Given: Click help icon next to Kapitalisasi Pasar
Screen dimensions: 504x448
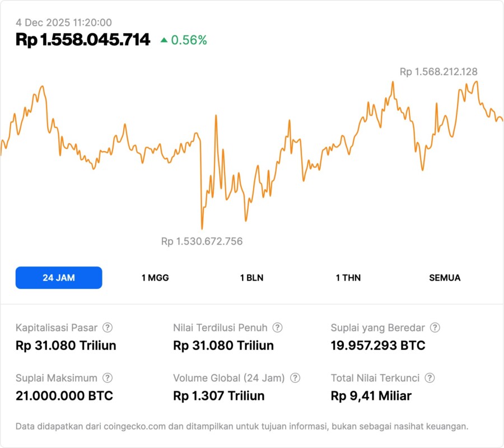Looking at the screenshot, I should pyautogui.click(x=108, y=328).
